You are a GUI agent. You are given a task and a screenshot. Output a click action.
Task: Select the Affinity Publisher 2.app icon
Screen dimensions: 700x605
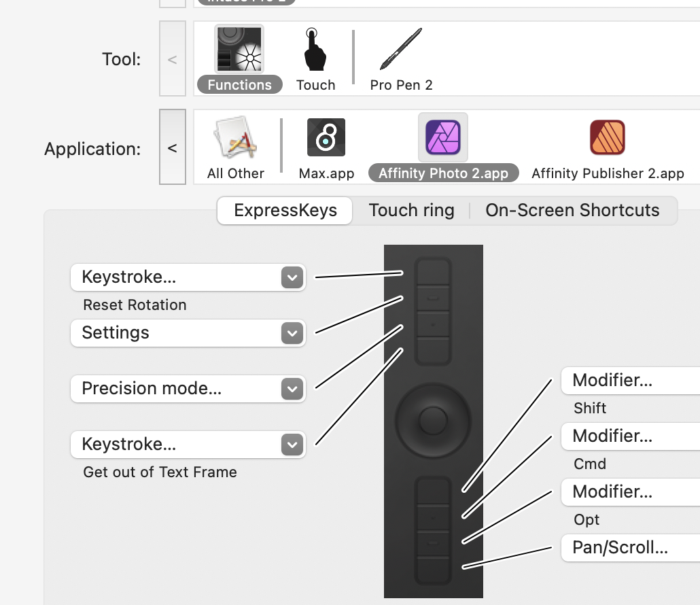pyautogui.click(x=607, y=137)
